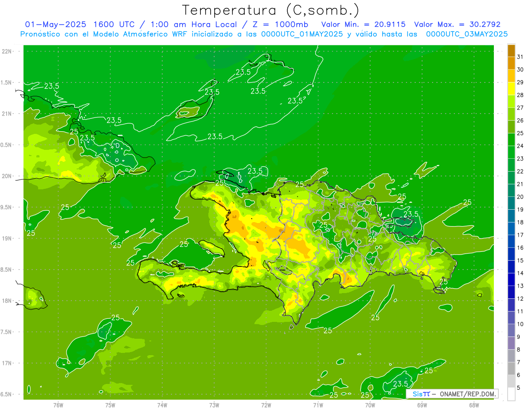
Task: Click the latitude label 20N
Action: pos(7,176)
